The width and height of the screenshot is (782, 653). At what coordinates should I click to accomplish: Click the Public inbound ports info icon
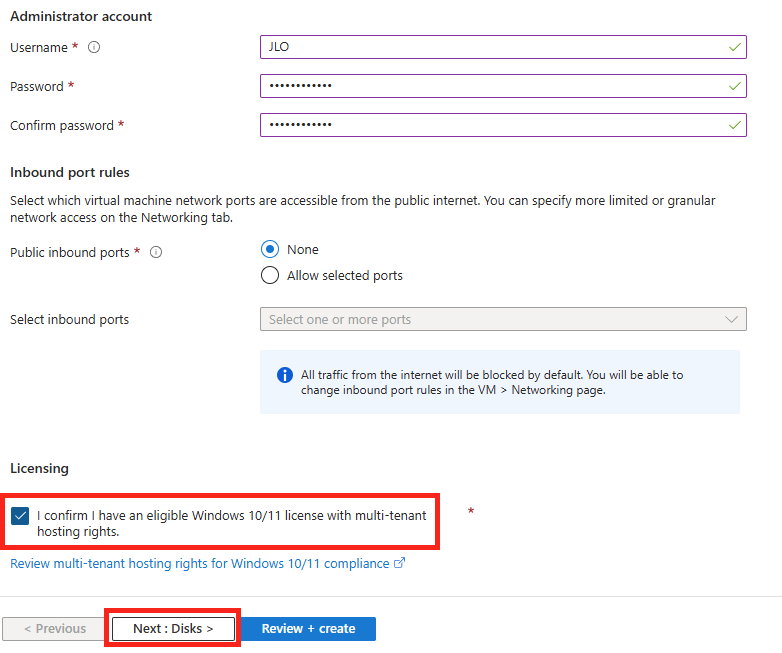156,252
